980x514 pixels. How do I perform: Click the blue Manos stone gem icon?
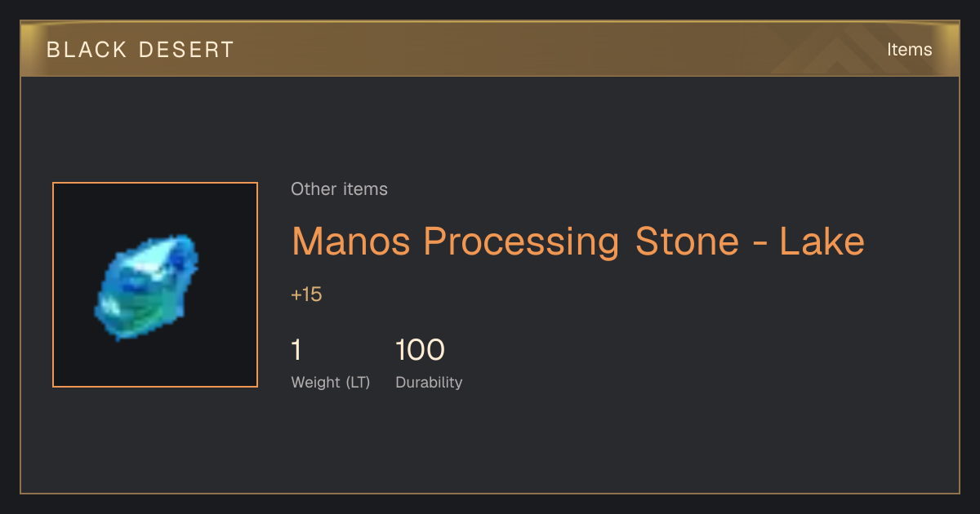coord(147,286)
